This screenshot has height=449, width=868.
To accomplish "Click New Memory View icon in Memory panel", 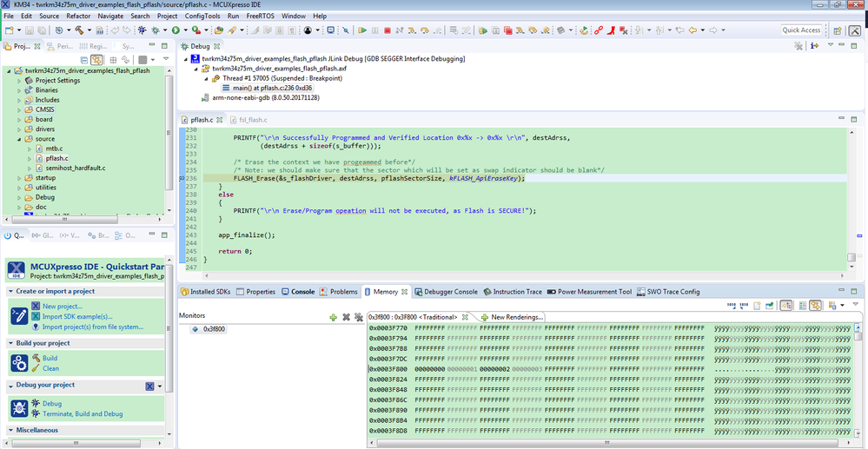I will click(x=757, y=305).
